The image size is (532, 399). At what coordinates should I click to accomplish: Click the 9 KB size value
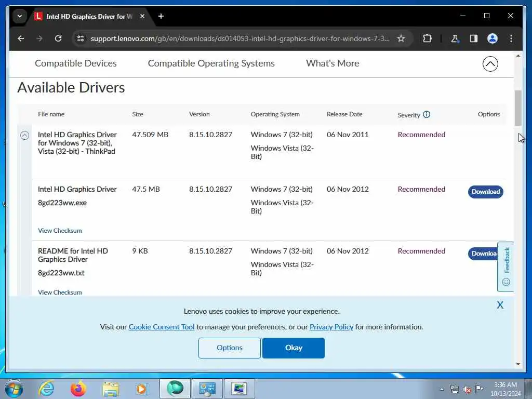pos(140,251)
